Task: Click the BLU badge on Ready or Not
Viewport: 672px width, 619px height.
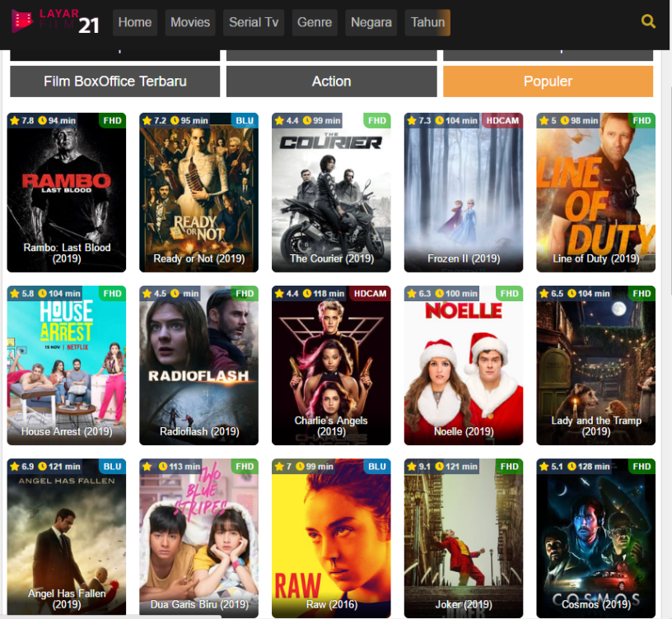Action: click(x=245, y=120)
